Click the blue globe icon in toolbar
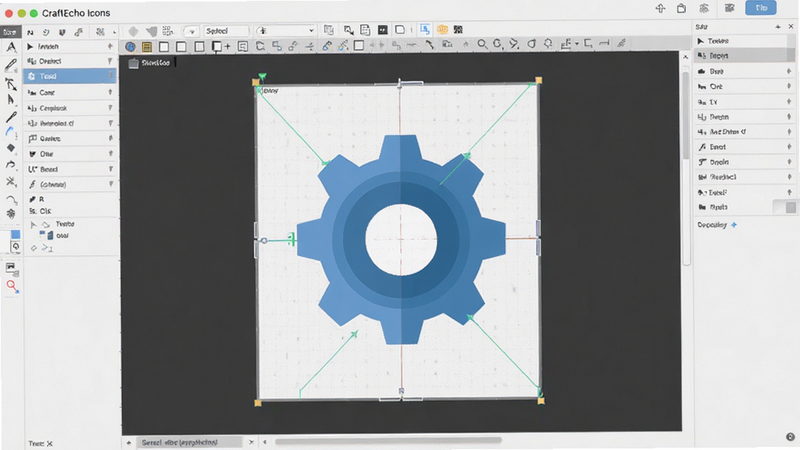Screen dimensions: 800x450 coord(131,47)
